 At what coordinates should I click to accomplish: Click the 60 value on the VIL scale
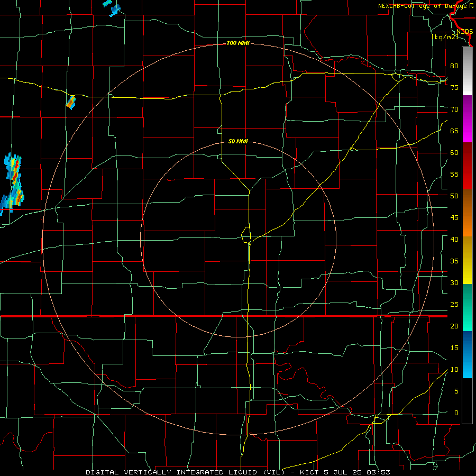tap(454, 153)
